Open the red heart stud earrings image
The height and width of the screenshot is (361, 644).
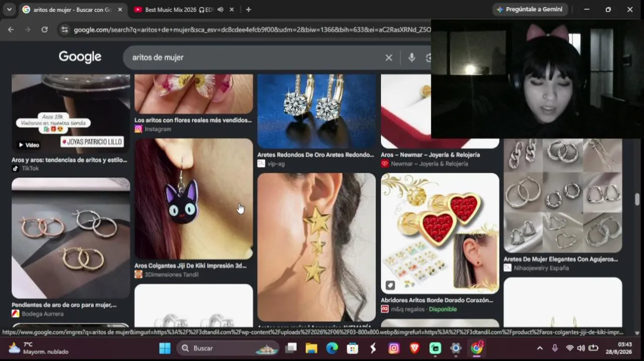[x=440, y=233]
